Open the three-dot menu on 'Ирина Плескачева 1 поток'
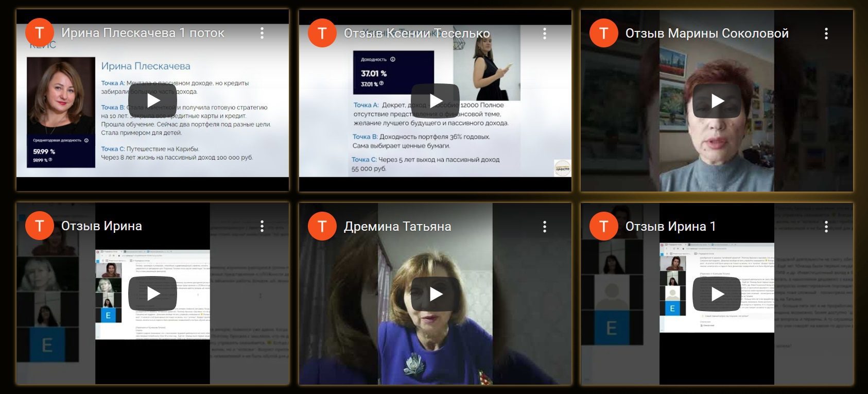The image size is (868, 394). 262,33
